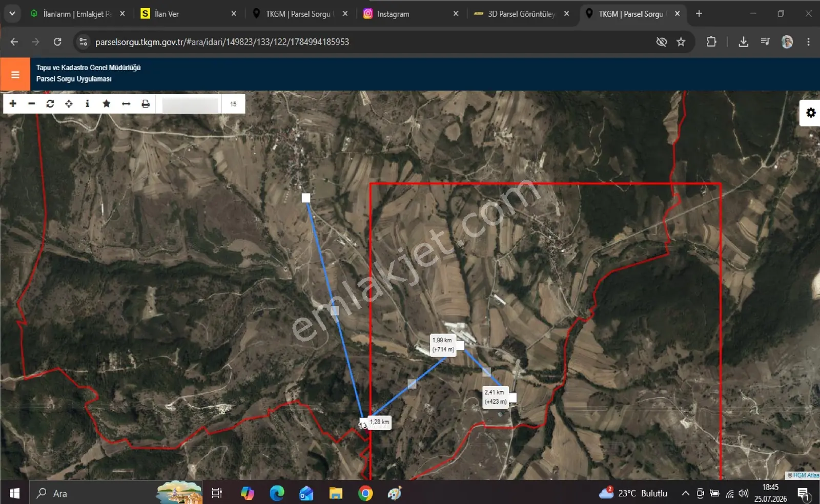Screen dimensions: 820x504
Task: Open map settings gear
Action: click(x=810, y=113)
